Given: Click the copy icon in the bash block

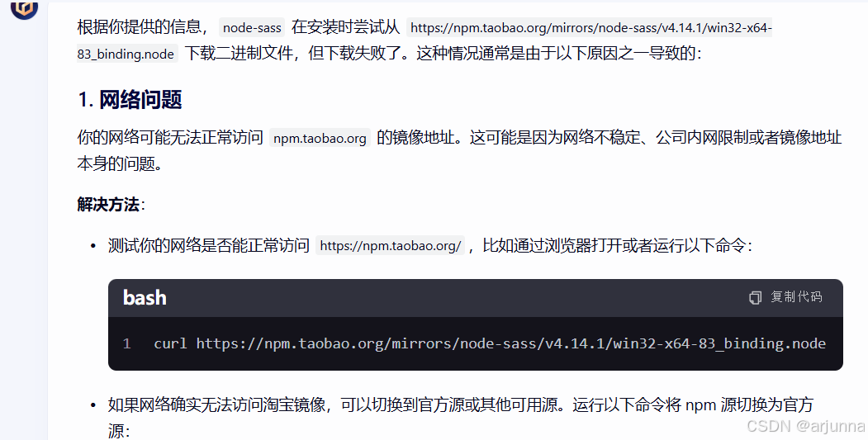Looking at the screenshot, I should click(x=755, y=298).
